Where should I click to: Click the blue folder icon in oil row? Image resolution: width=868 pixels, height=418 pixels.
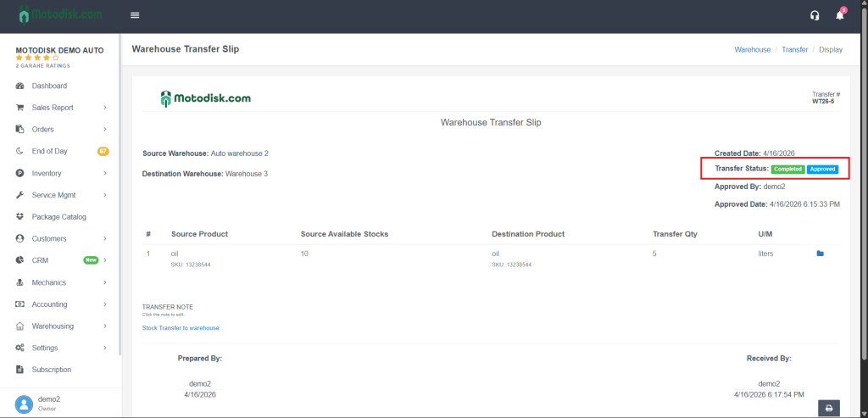coord(820,254)
